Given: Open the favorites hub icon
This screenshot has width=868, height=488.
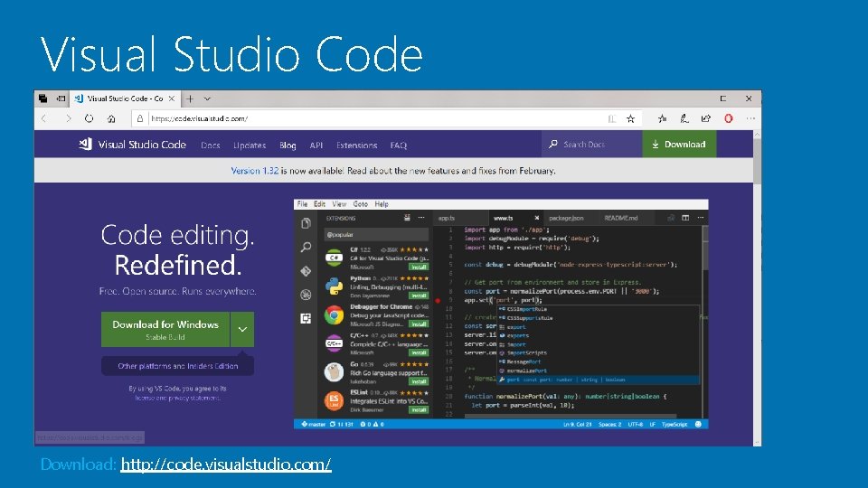Looking at the screenshot, I should tap(662, 118).
